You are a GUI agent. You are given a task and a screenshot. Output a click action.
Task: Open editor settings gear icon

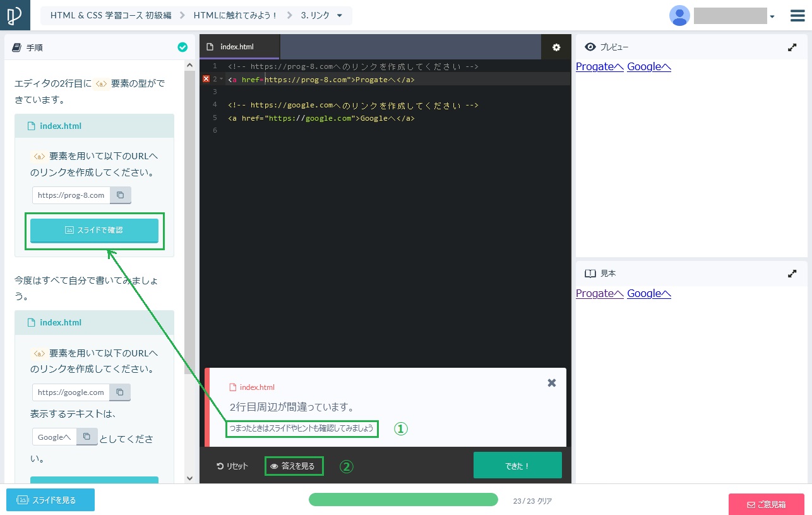[556, 47]
